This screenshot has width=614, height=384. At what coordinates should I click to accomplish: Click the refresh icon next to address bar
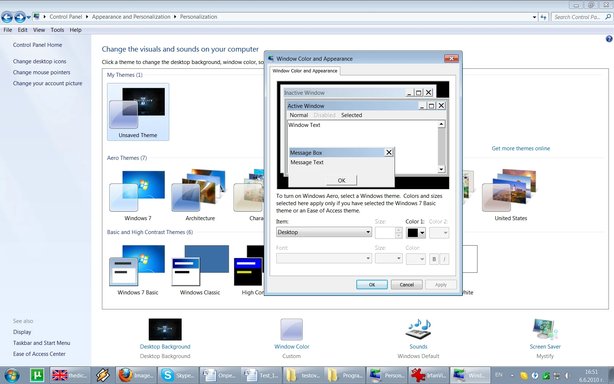click(x=543, y=17)
